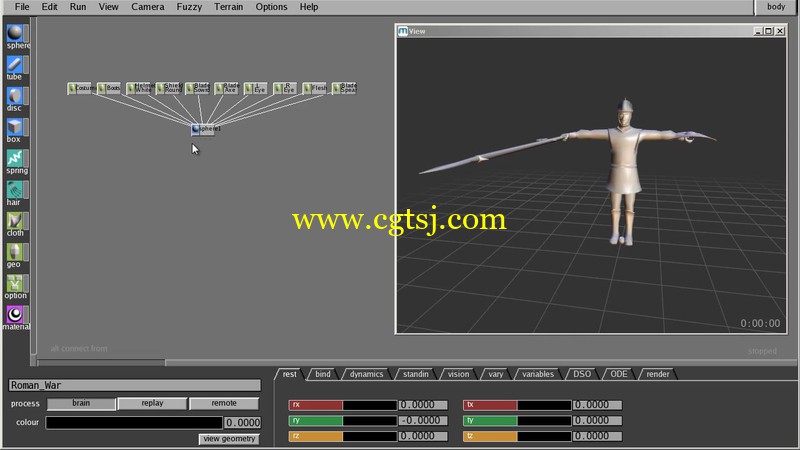This screenshot has width=800, height=450.
Task: Adjust the rx rotation slider
Action: click(x=343, y=405)
